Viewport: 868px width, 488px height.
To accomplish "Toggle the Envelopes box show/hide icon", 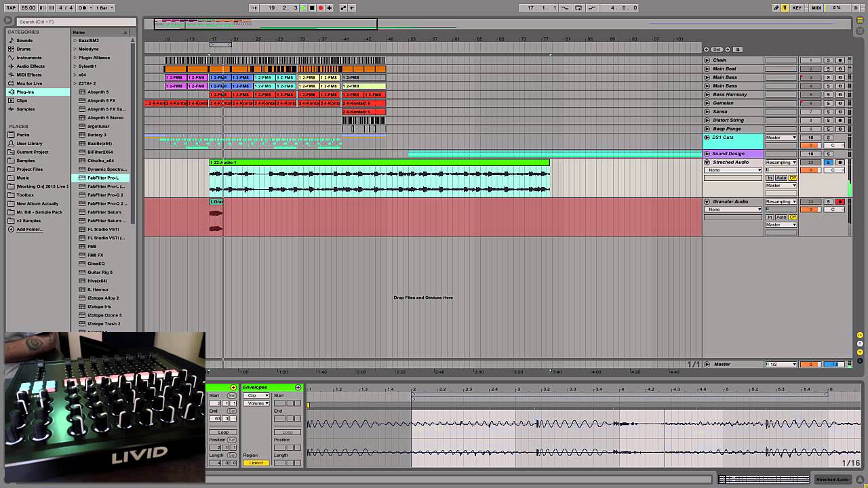I will pos(298,387).
